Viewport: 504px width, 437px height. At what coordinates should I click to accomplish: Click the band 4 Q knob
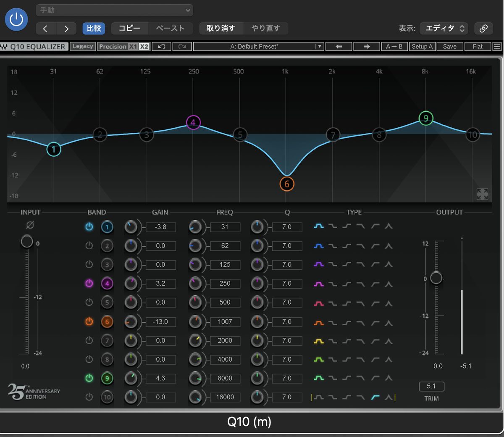[x=257, y=284]
